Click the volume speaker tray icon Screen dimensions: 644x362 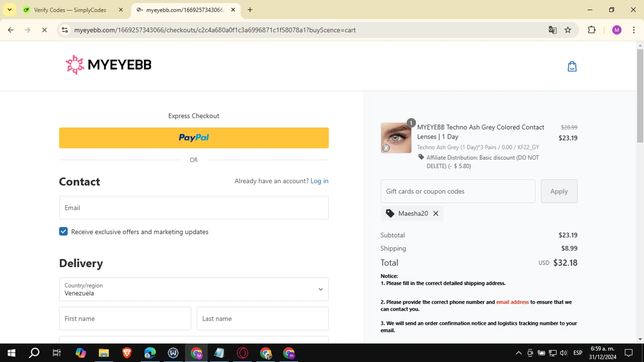pos(564,353)
